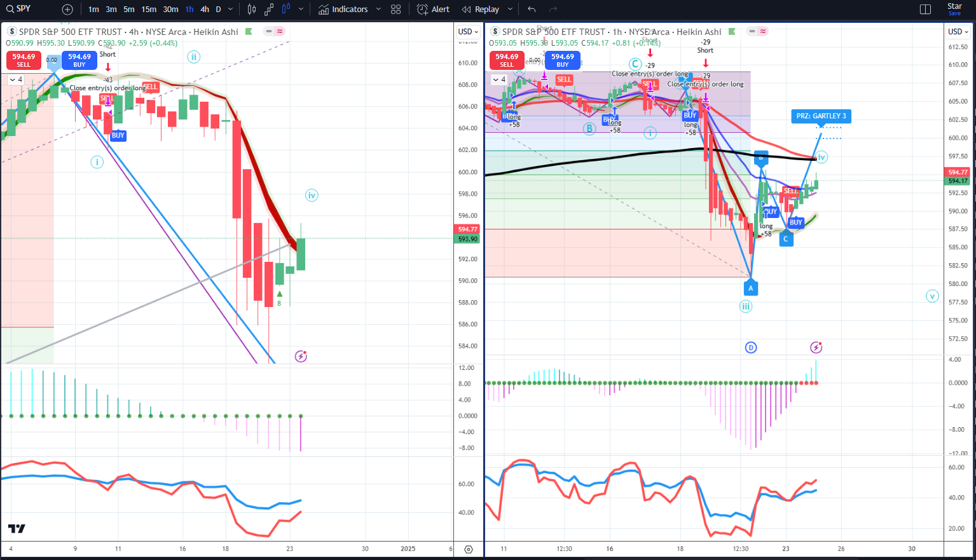Image resolution: width=976 pixels, height=560 pixels.
Task: Select the 30m timeframe
Action: [170, 10]
